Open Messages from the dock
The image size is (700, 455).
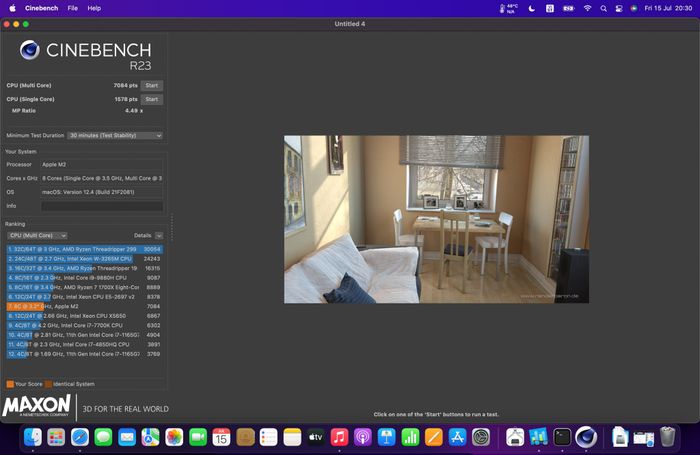point(104,437)
